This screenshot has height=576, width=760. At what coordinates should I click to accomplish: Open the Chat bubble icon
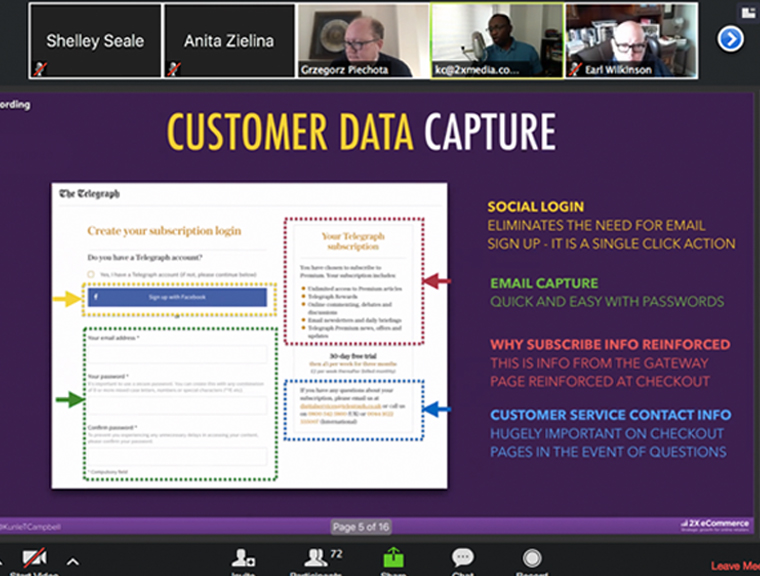(x=463, y=558)
